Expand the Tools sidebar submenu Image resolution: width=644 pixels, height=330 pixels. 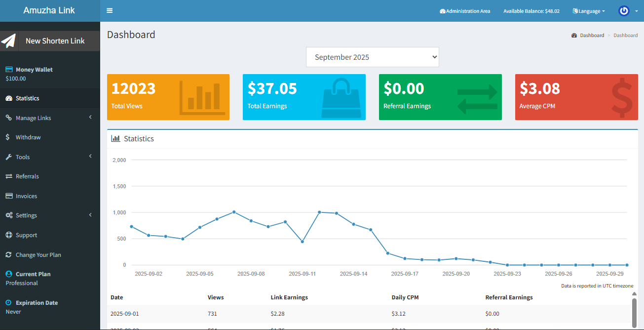pyautogui.click(x=49, y=157)
